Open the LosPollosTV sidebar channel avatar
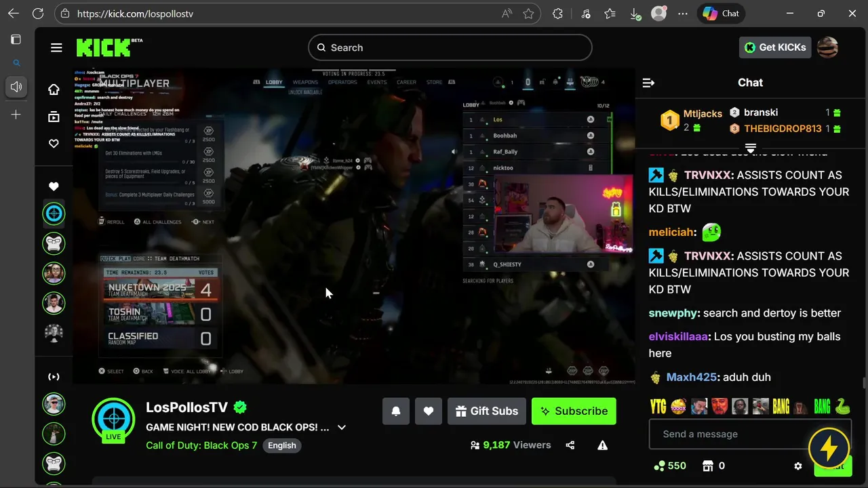Image resolution: width=868 pixels, height=488 pixels. pyautogui.click(x=54, y=213)
